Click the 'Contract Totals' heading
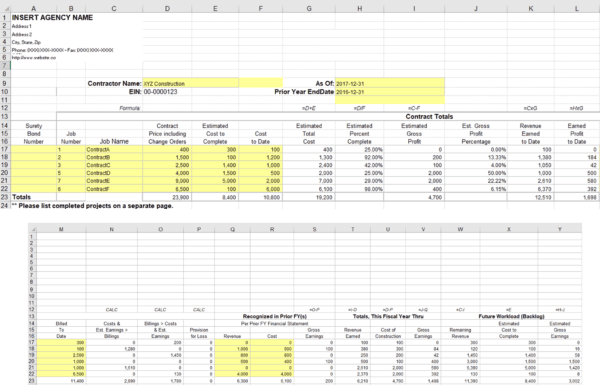The width and height of the screenshot is (600, 385). pyautogui.click(x=429, y=116)
